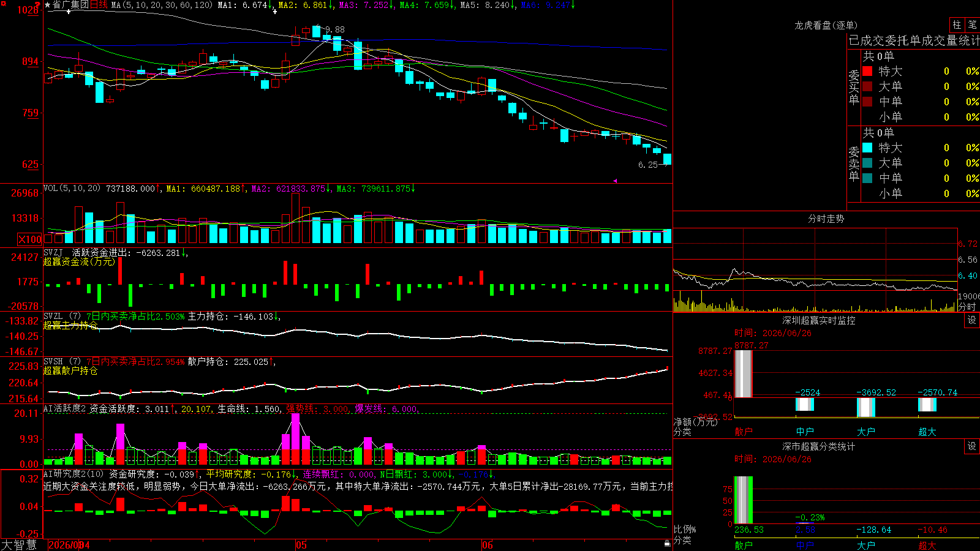The width and height of the screenshot is (980, 551).
Task: Switch order view to 笔 (per-trade) mode
Action: pos(972,24)
